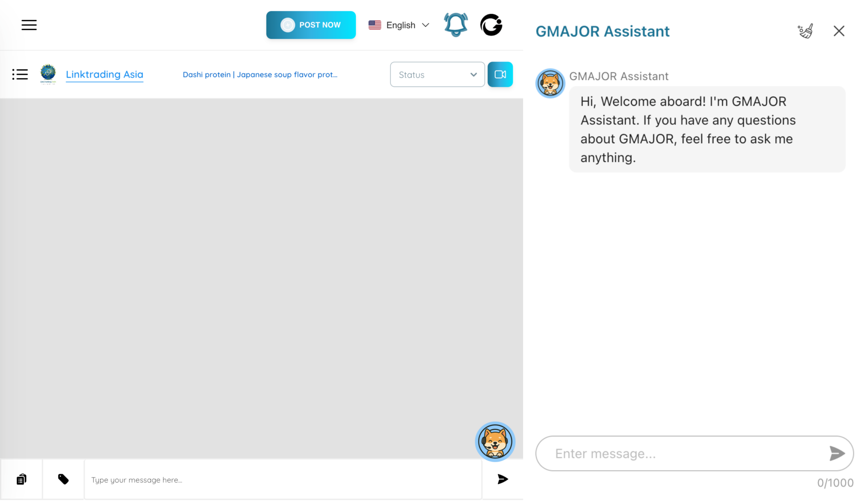
Task: Send the message with the arrow icon
Action: point(502,479)
